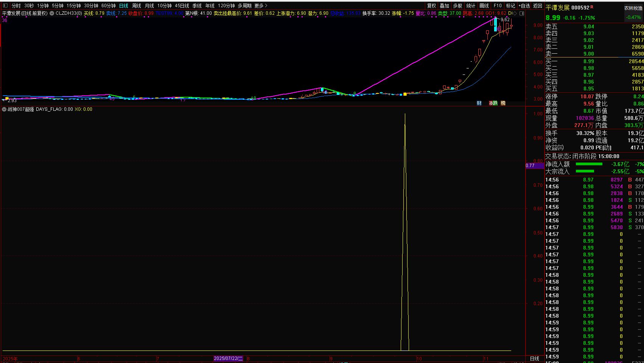The width and height of the screenshot is (644, 363).
Task: Click the 2025/07/22 date marker on timeline
Action: (228, 358)
